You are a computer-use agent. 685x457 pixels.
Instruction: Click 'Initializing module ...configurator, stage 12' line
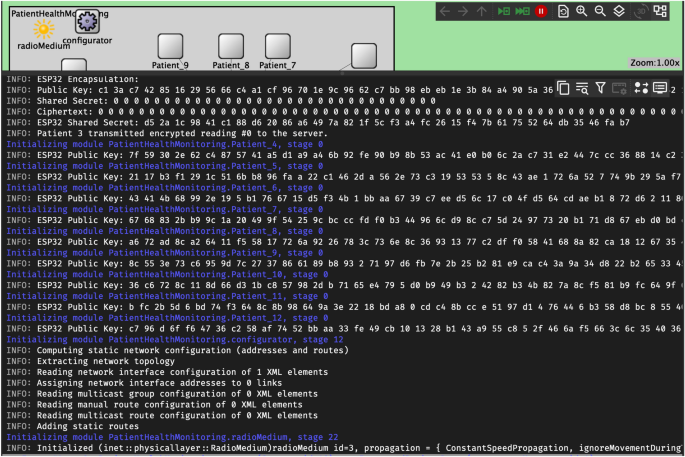(175, 339)
